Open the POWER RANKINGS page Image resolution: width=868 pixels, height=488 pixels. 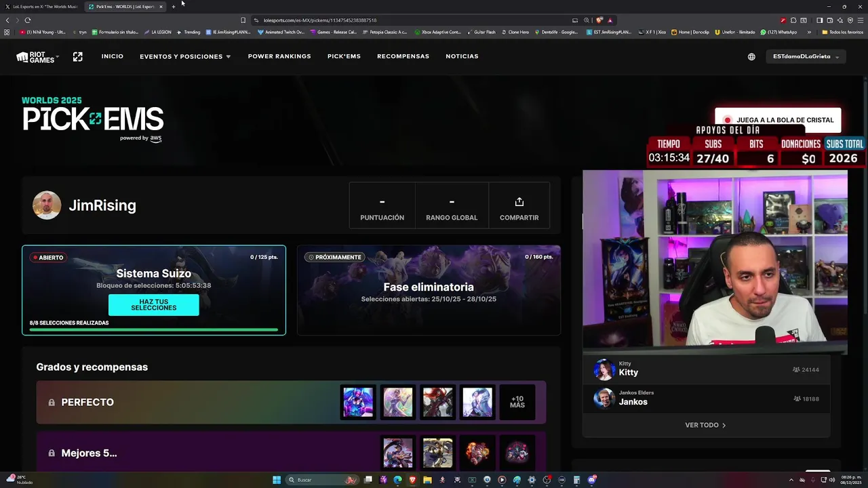tap(279, 56)
